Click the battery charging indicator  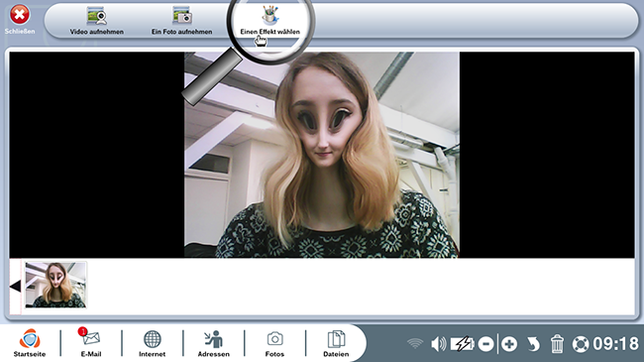462,344
